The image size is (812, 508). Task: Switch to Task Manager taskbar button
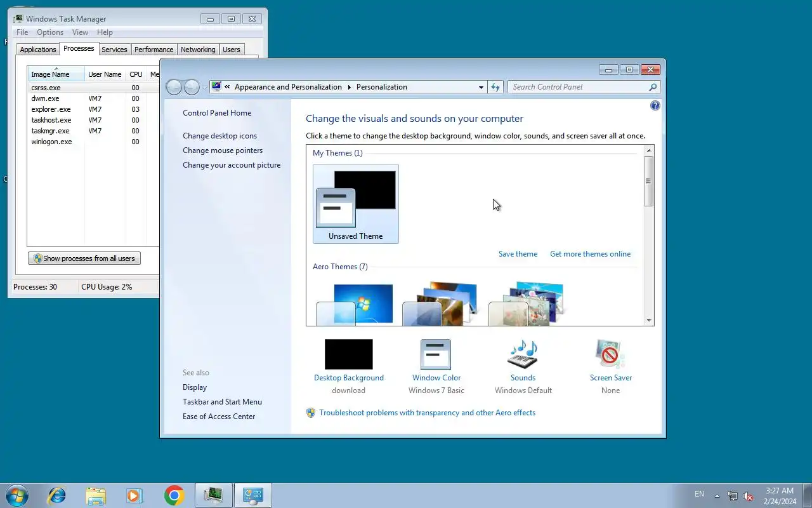point(213,495)
